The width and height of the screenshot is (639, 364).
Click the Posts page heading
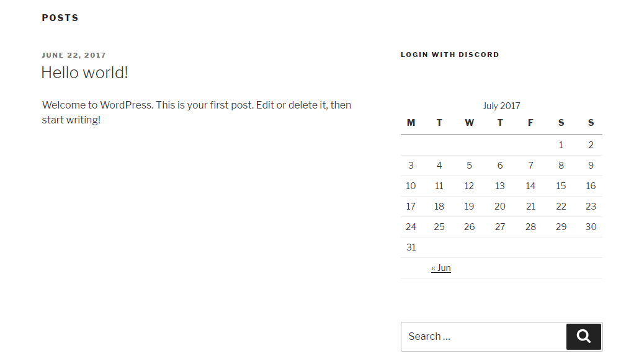coord(60,18)
